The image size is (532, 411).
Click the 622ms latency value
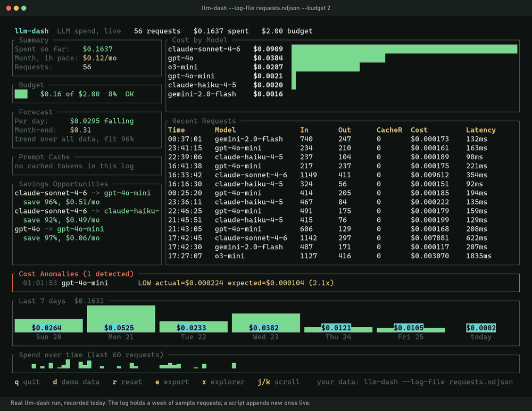click(x=477, y=238)
